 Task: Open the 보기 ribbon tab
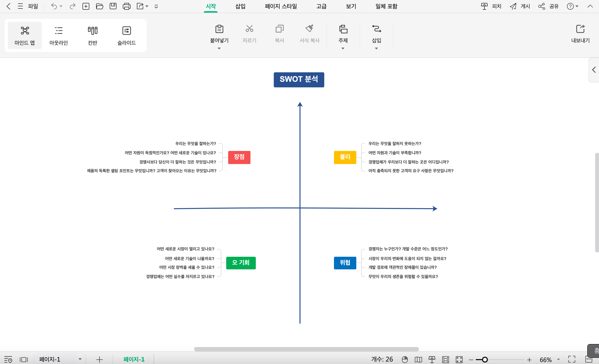[x=351, y=6]
